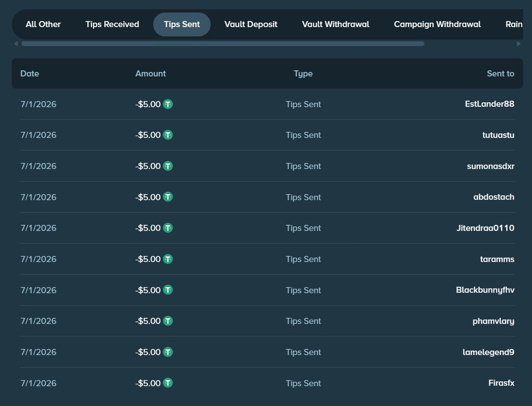Image resolution: width=532 pixels, height=406 pixels.
Task: Click the Amount column header
Action: click(151, 74)
